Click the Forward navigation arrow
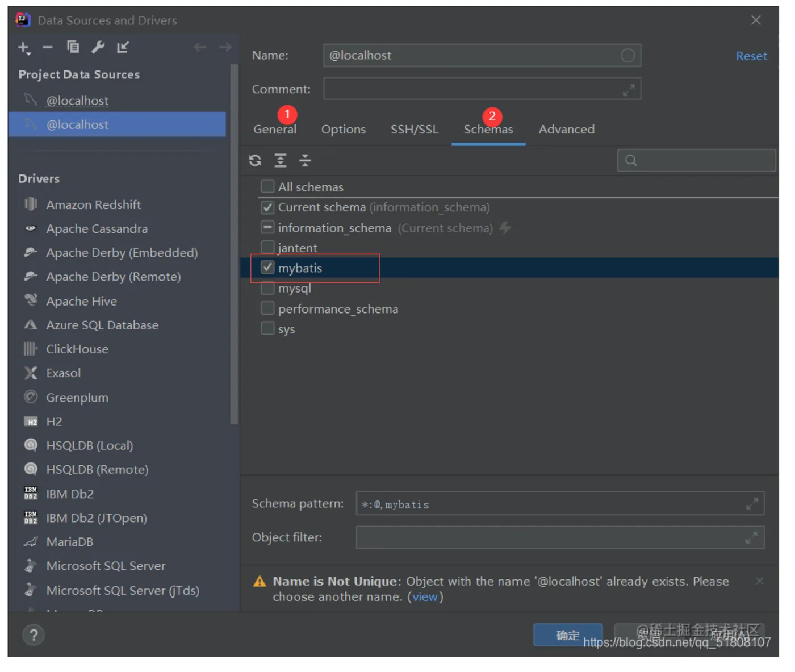The image size is (795, 672). [x=225, y=47]
